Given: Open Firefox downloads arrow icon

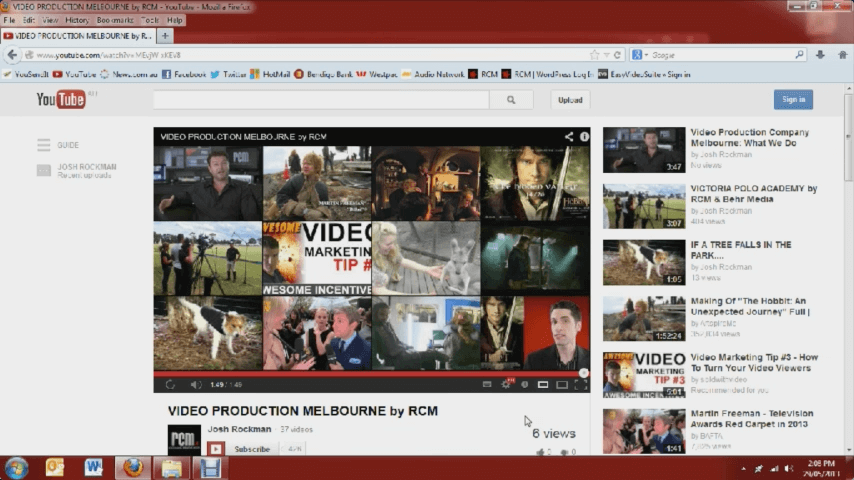Looking at the screenshot, I should click(820, 55).
